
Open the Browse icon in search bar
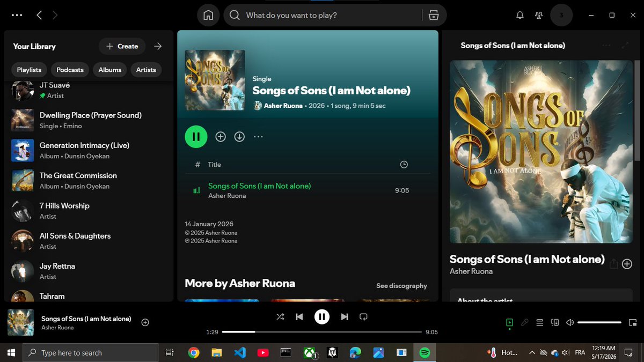[x=434, y=15]
